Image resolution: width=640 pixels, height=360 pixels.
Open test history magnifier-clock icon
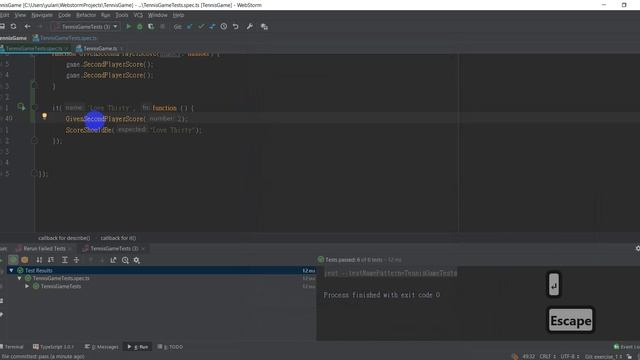[x=125, y=260]
